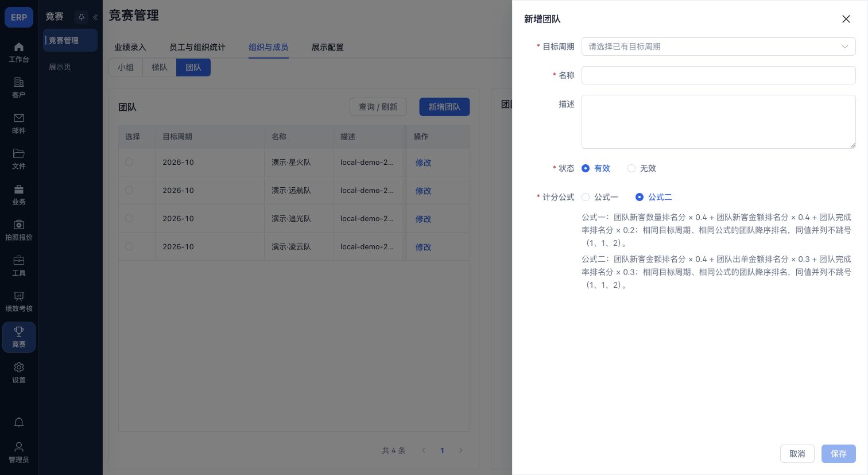Viewport: 868px width, 475px height.
Task: Switch to 展示配置 tab
Action: 328,47
